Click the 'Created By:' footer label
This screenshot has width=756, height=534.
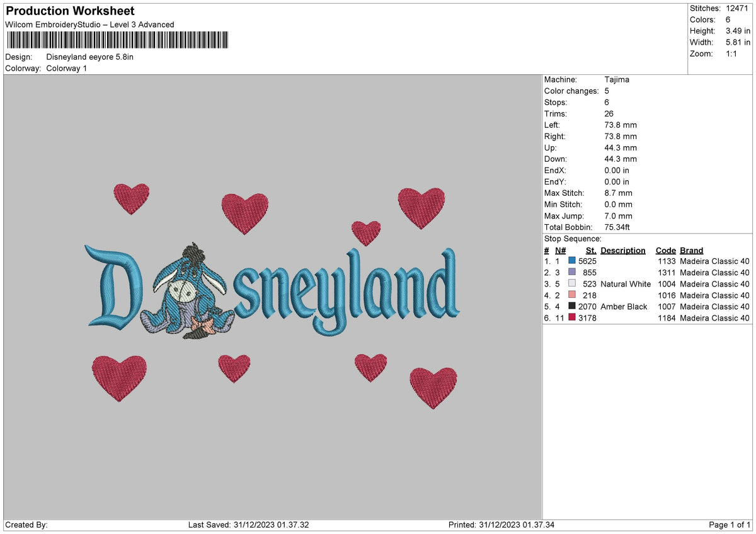coord(26,525)
